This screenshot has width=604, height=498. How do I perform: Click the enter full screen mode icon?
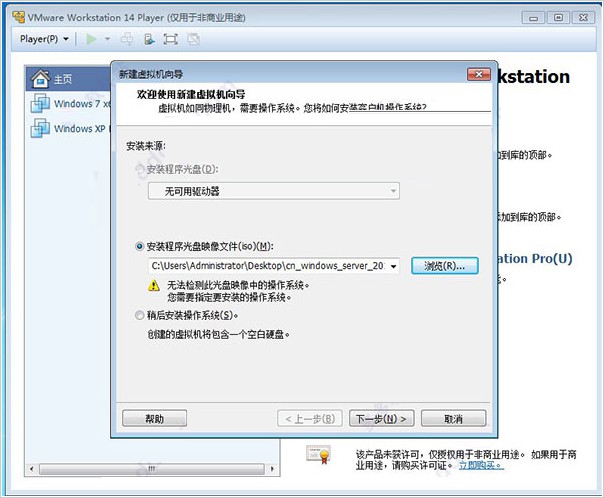[171, 39]
